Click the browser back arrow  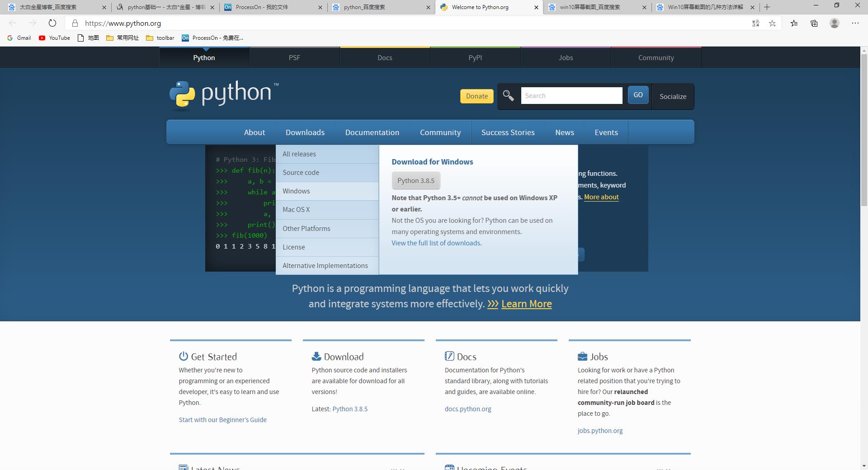coord(13,23)
